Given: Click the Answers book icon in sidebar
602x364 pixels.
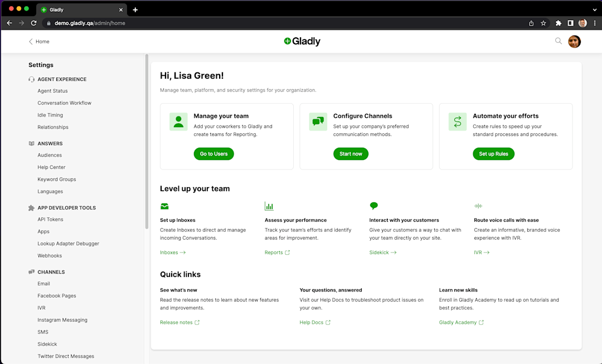Looking at the screenshot, I should point(31,143).
